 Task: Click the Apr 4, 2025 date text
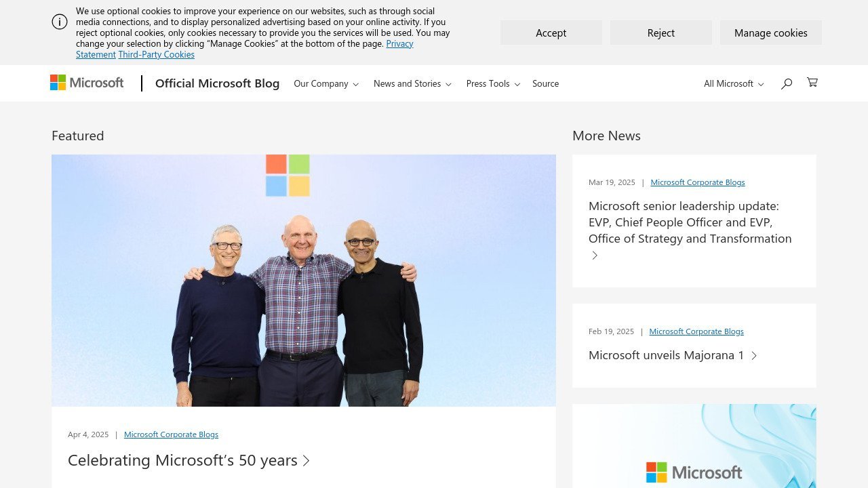(x=88, y=434)
